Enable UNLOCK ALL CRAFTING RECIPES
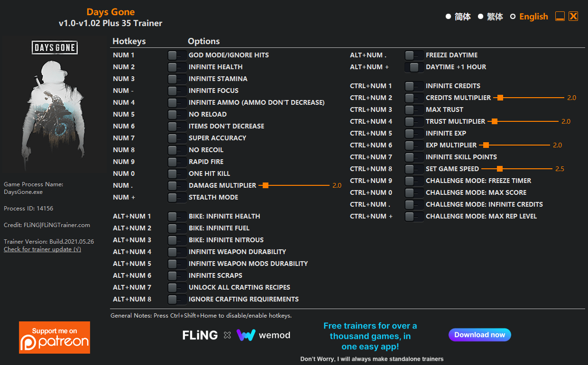 [x=177, y=287]
